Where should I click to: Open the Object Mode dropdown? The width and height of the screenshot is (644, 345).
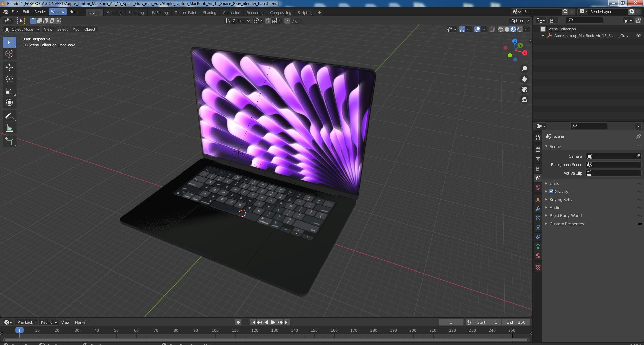coord(22,29)
